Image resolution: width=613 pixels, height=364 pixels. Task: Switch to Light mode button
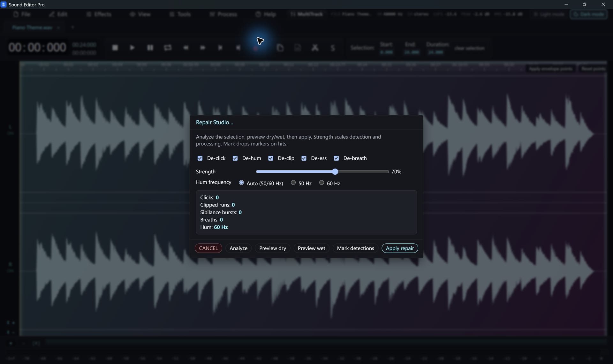pyautogui.click(x=549, y=14)
